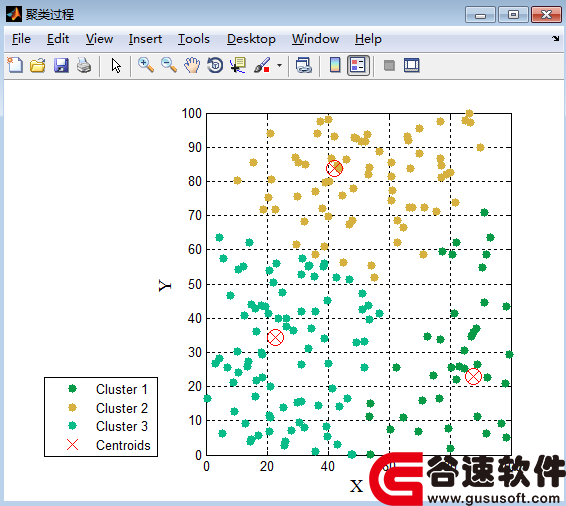Click the red X Centroids legend marker
566x506 pixels.
click(x=72, y=445)
